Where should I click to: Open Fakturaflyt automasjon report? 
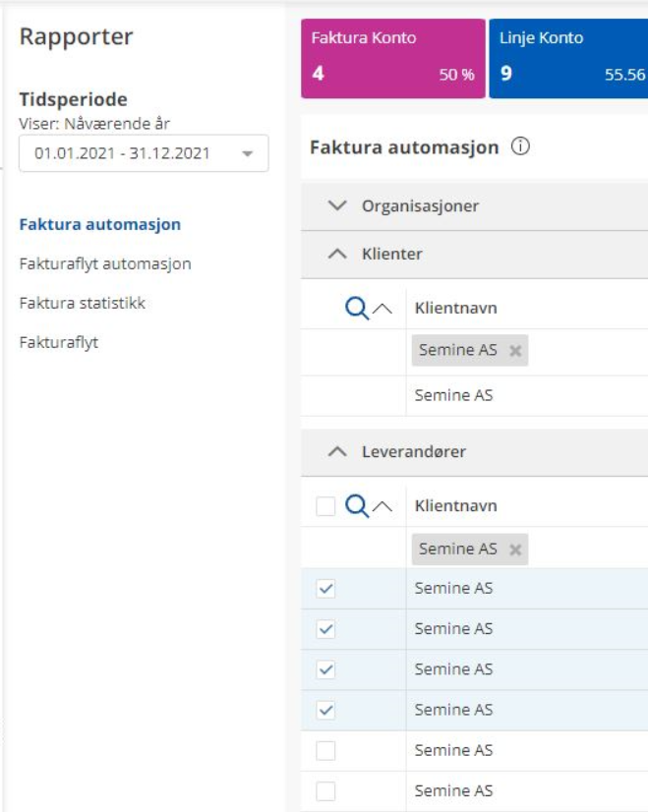(105, 263)
